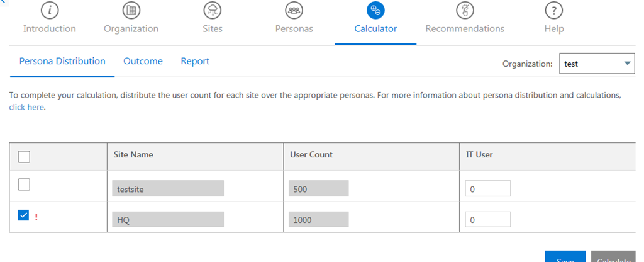Select the Persona Distribution tab
644x262 pixels.
coord(62,61)
